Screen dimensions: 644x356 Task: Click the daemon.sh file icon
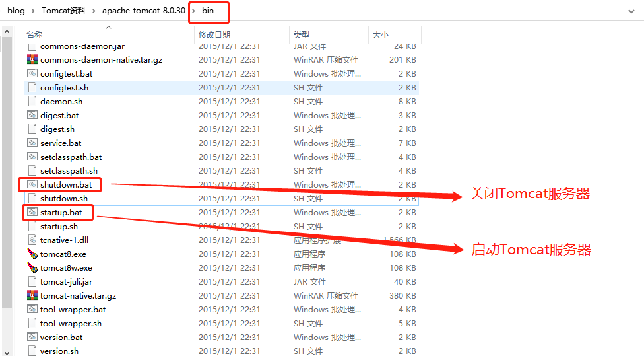point(32,101)
